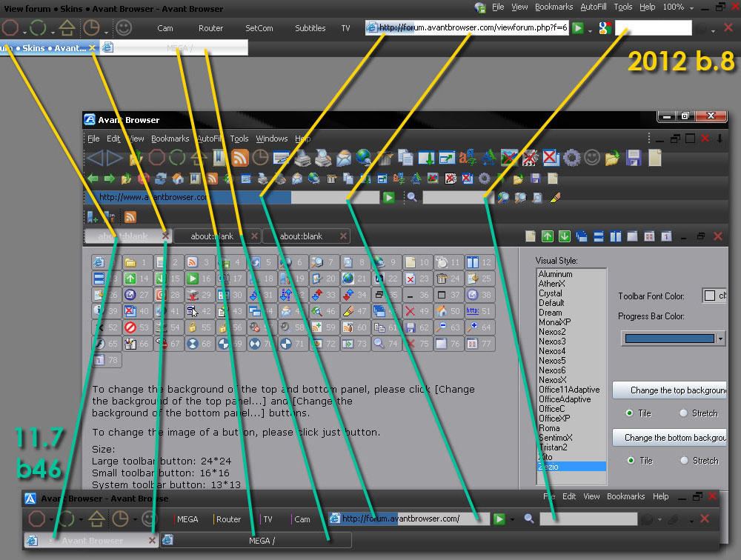
Task: Open the Subtitles bookmark in the top browser
Action: [x=310, y=28]
